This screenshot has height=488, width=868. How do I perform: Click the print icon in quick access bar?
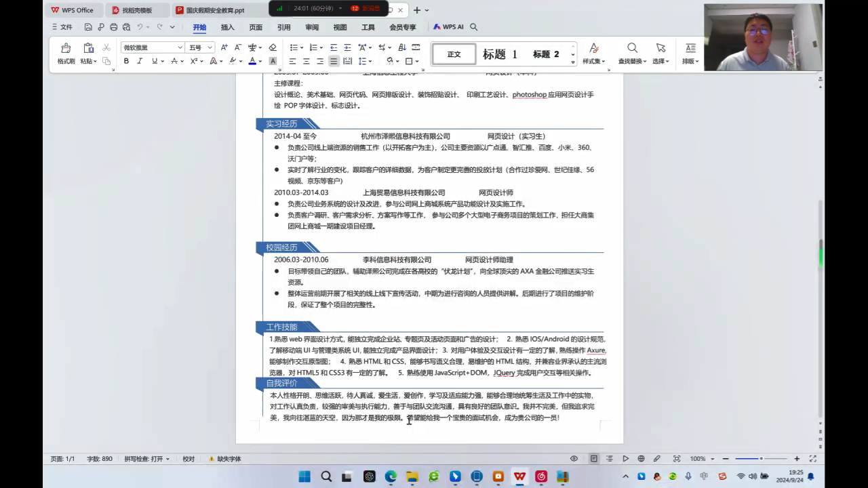click(x=113, y=27)
